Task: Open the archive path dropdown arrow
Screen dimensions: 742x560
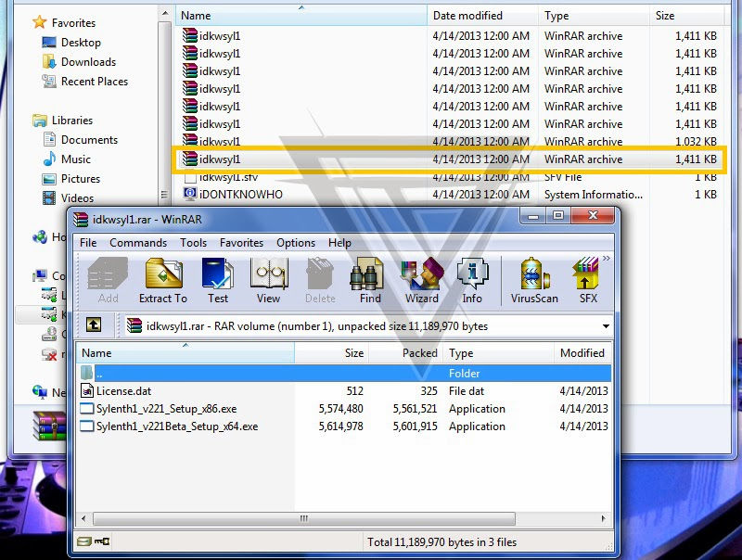Action: (x=606, y=326)
